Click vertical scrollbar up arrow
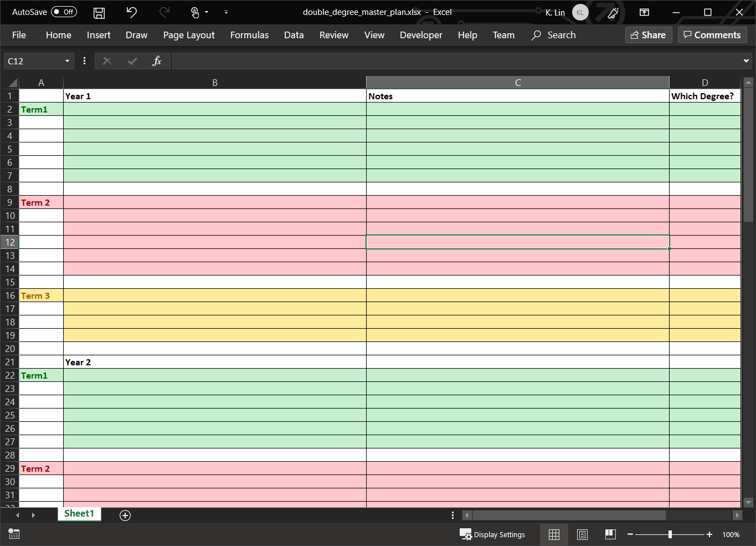 pyautogui.click(x=748, y=83)
